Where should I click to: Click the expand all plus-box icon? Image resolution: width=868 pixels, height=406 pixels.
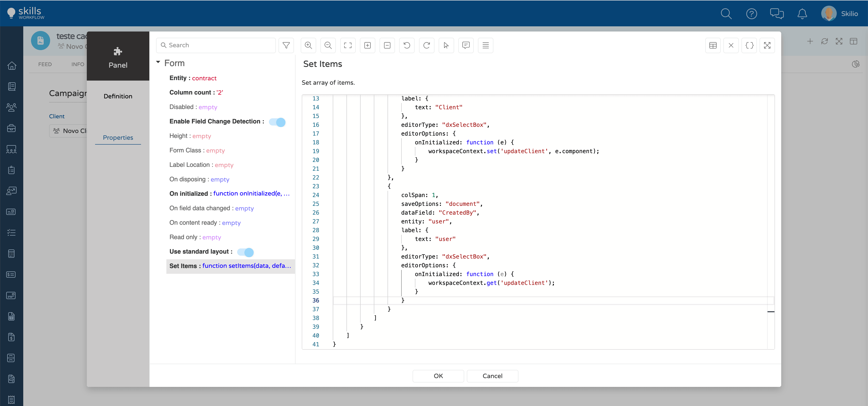point(367,45)
